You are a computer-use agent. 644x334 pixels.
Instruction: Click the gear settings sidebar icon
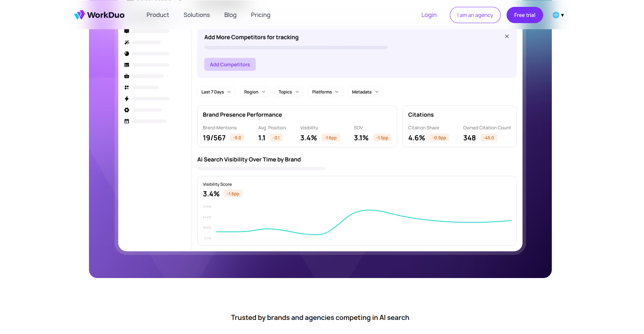[127, 110]
